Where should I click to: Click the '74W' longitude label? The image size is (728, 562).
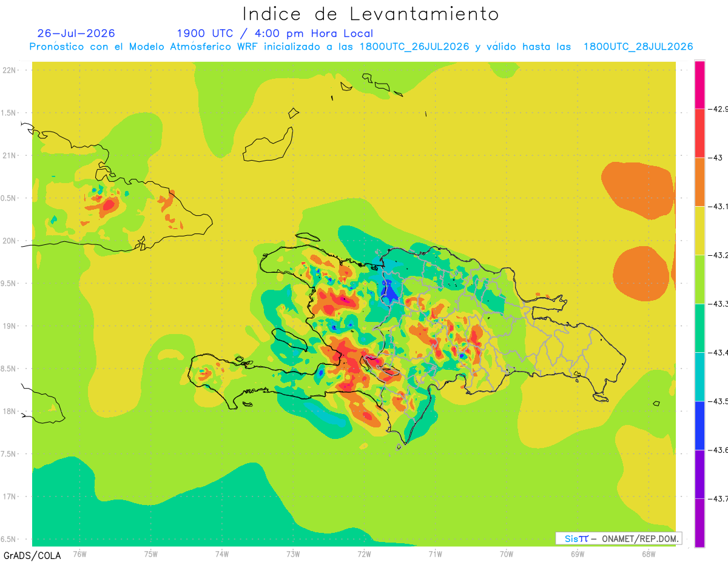(x=222, y=554)
